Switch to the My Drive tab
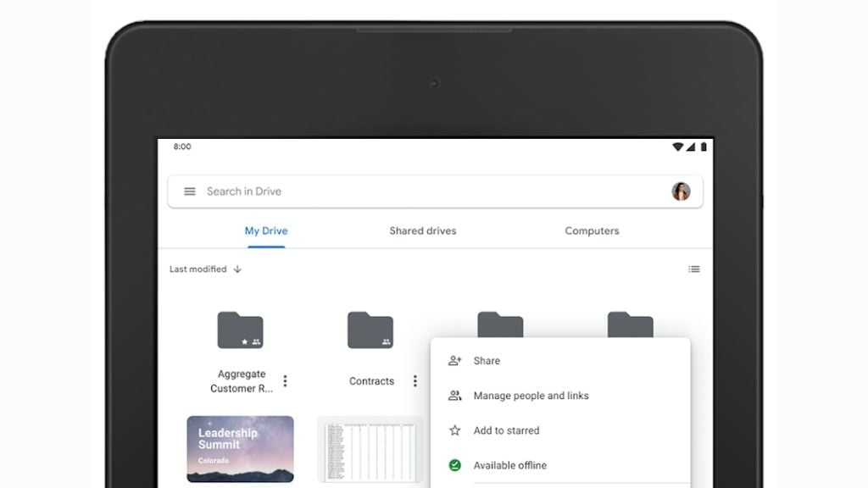 (266, 230)
